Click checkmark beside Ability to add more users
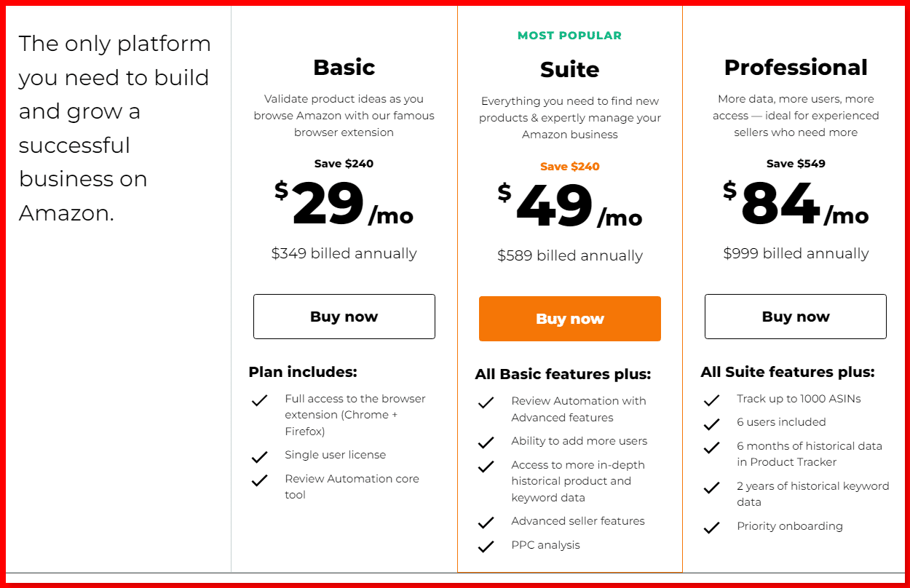910x588 pixels. 486,442
